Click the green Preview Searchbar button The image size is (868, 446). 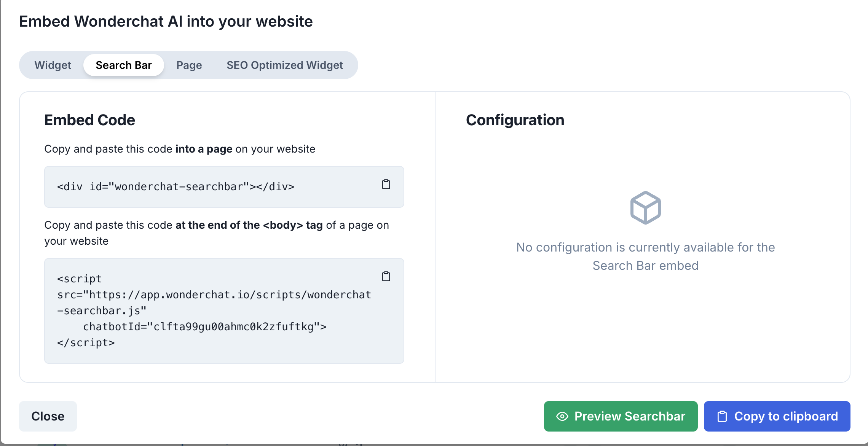pos(621,416)
